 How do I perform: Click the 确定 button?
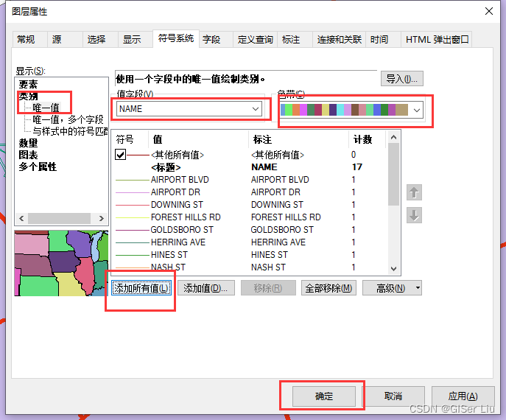coord(323,396)
